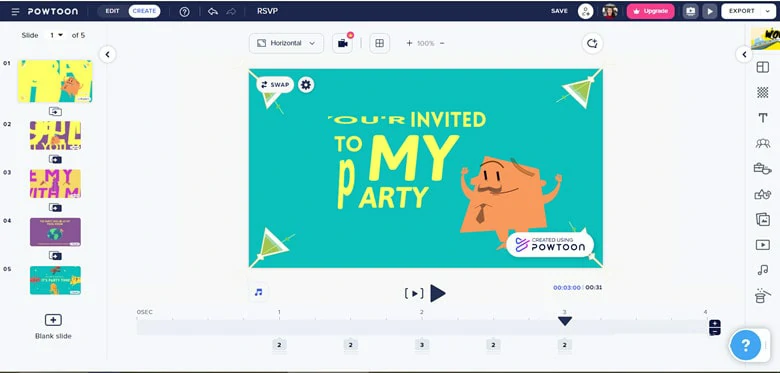
Task: Add transition after slide 03
Action: (x=55, y=207)
